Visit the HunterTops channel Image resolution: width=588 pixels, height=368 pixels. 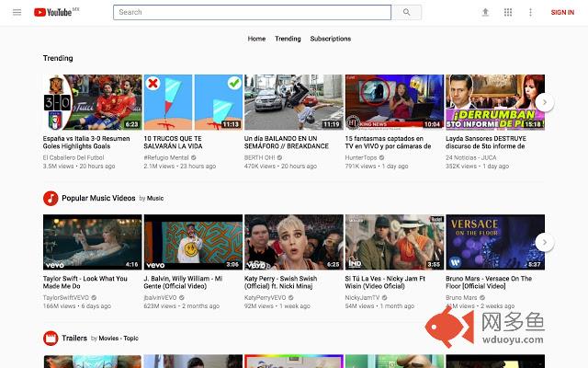click(361, 157)
